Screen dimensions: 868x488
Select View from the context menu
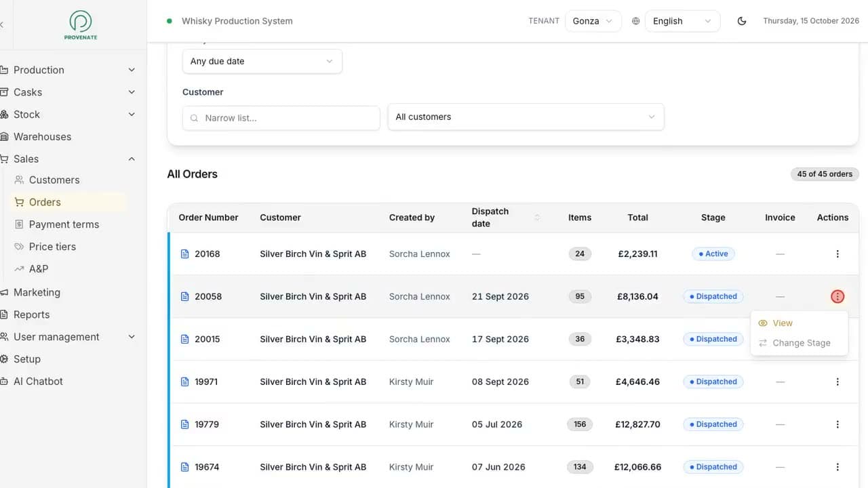(x=800, y=323)
